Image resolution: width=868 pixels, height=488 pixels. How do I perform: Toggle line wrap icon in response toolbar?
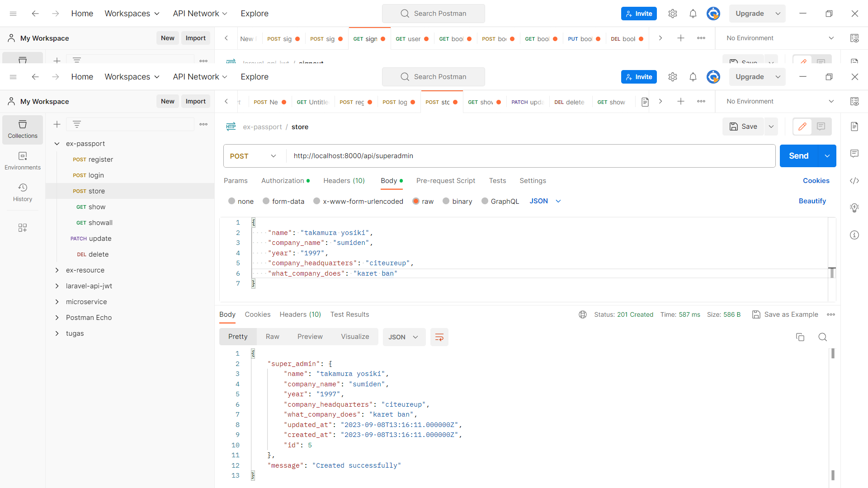(439, 337)
